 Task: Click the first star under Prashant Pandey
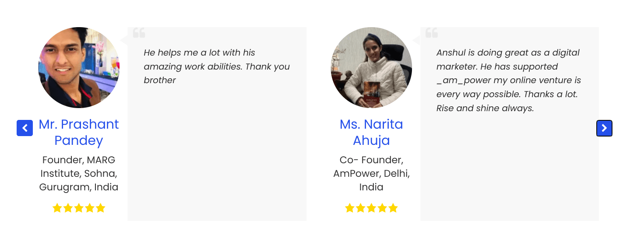coord(57,208)
